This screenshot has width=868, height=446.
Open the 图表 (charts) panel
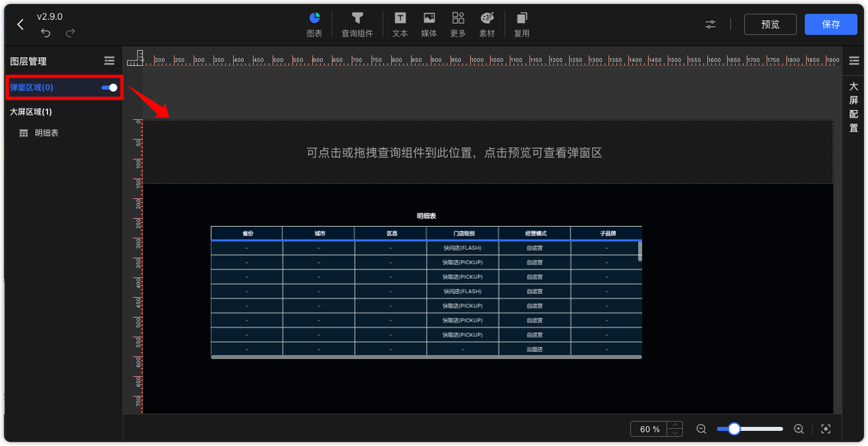tap(314, 24)
